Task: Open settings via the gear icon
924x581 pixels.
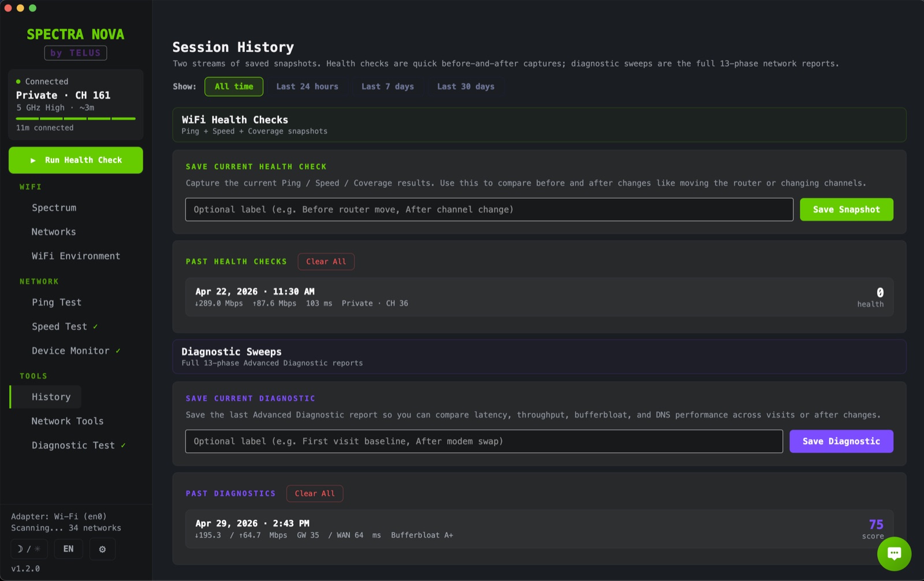Action: pos(102,549)
